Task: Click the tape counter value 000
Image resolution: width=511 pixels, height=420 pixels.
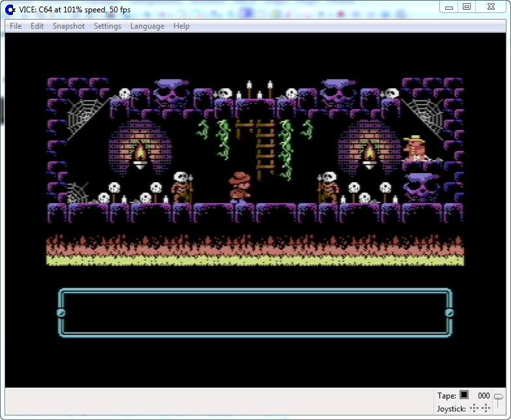Action: point(484,395)
